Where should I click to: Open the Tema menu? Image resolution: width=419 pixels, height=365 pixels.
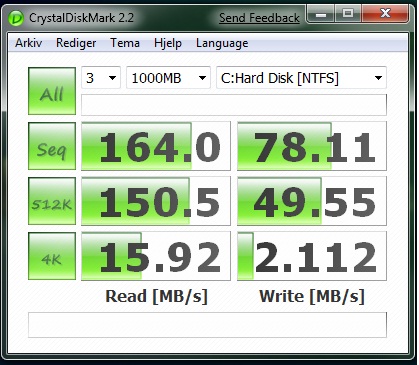[x=125, y=43]
